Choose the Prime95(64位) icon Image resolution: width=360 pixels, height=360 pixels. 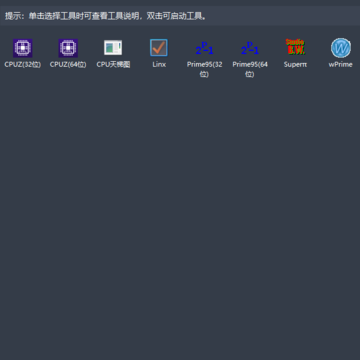coord(250,48)
